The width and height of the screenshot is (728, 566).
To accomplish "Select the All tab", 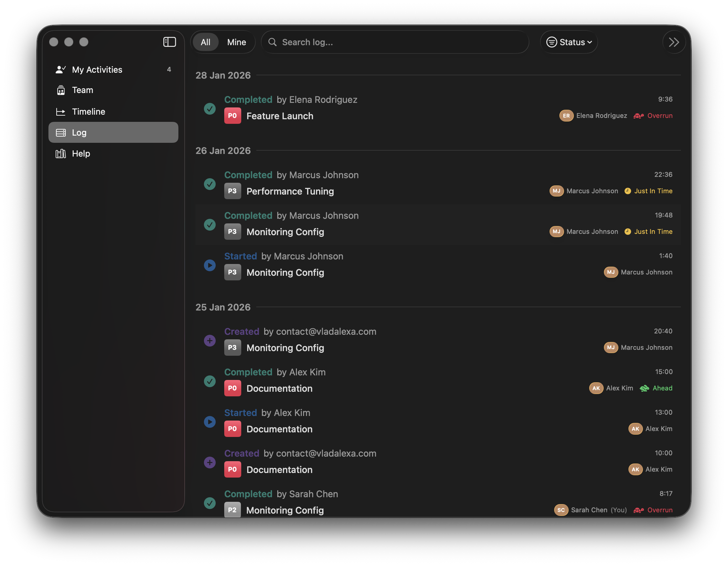I will [206, 42].
